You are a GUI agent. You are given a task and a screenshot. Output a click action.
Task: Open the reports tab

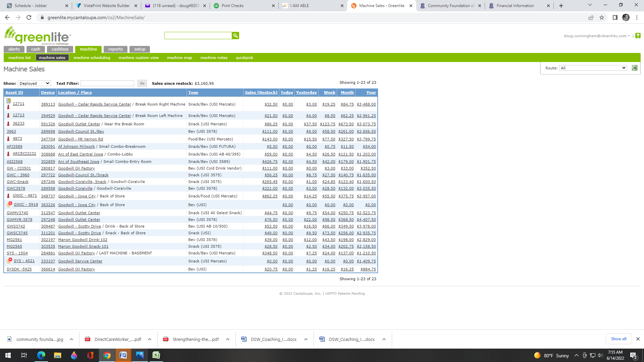(115, 49)
